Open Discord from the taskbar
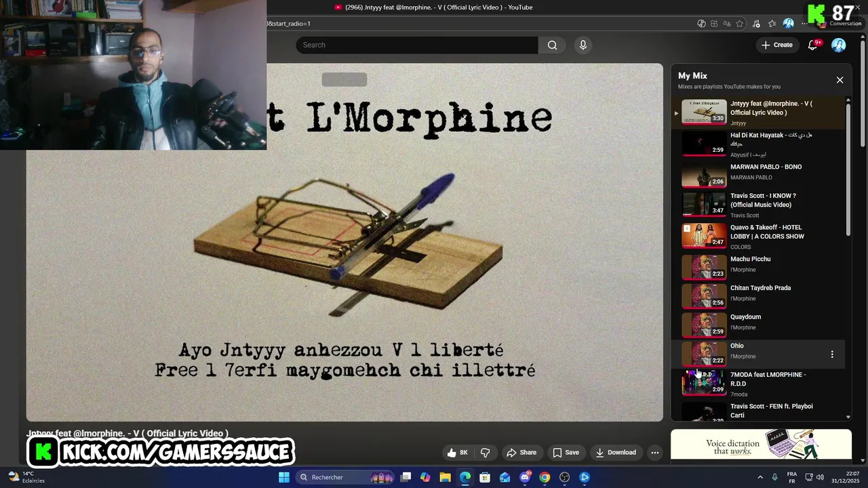Screen dimensions: 868x488 tap(525, 477)
